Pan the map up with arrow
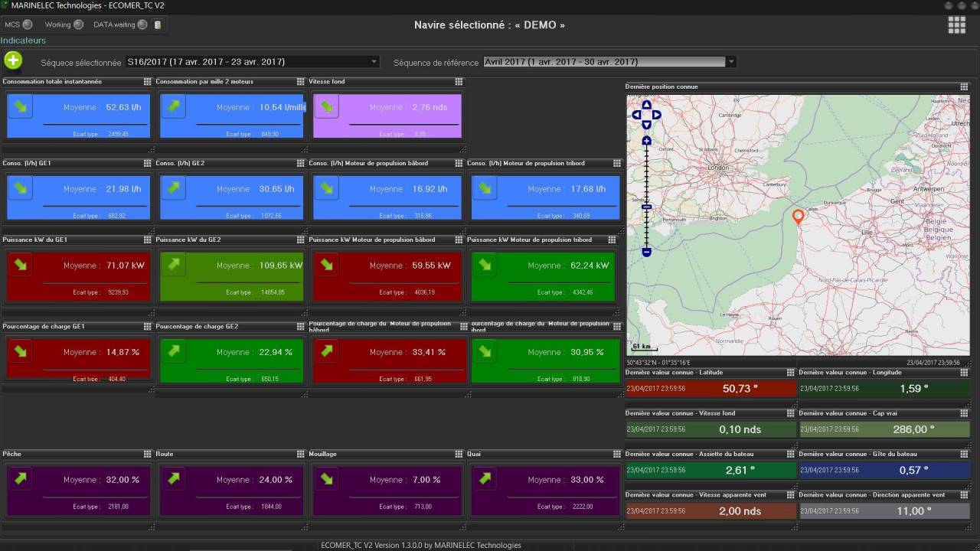 (x=647, y=105)
